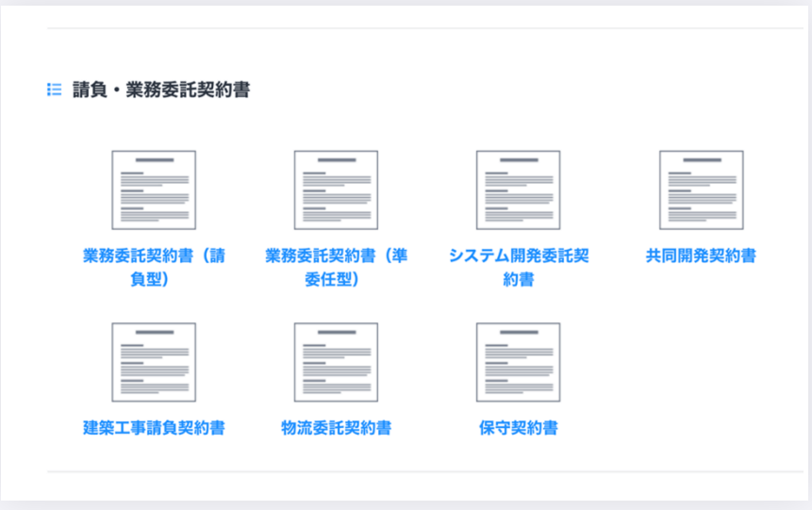Click the divider line above the section heading
This screenshot has height=510, width=812.
pos(424,28)
